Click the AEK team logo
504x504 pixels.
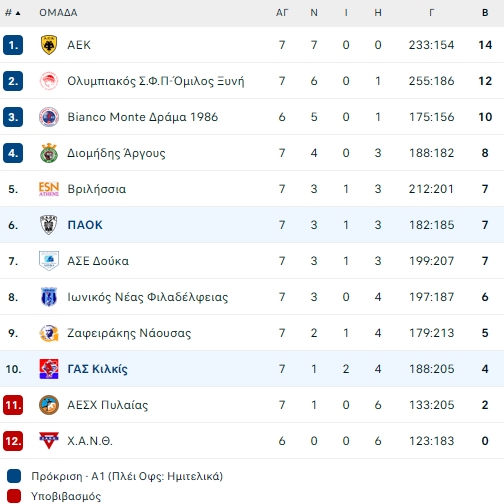tap(49, 45)
